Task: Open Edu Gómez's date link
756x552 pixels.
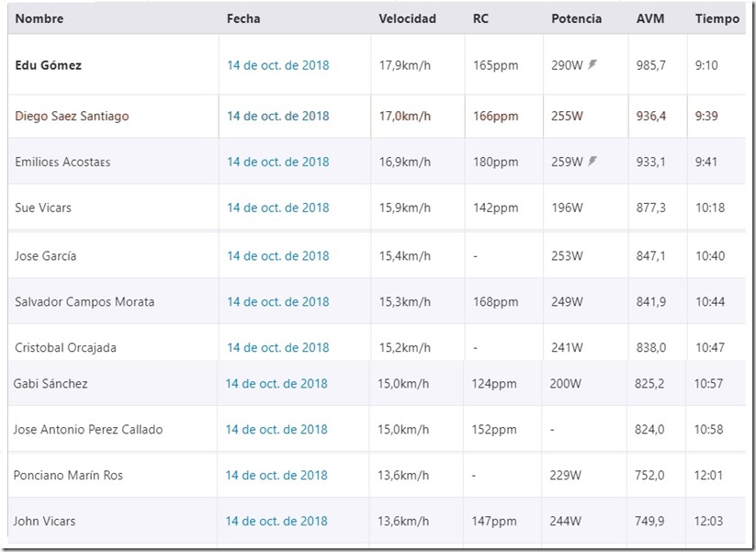Action: [x=278, y=65]
